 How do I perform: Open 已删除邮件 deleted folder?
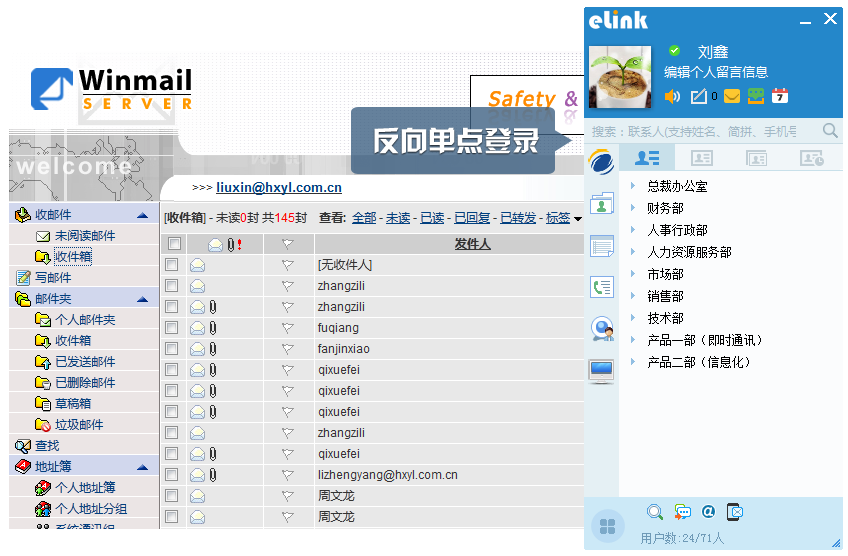coord(85,383)
